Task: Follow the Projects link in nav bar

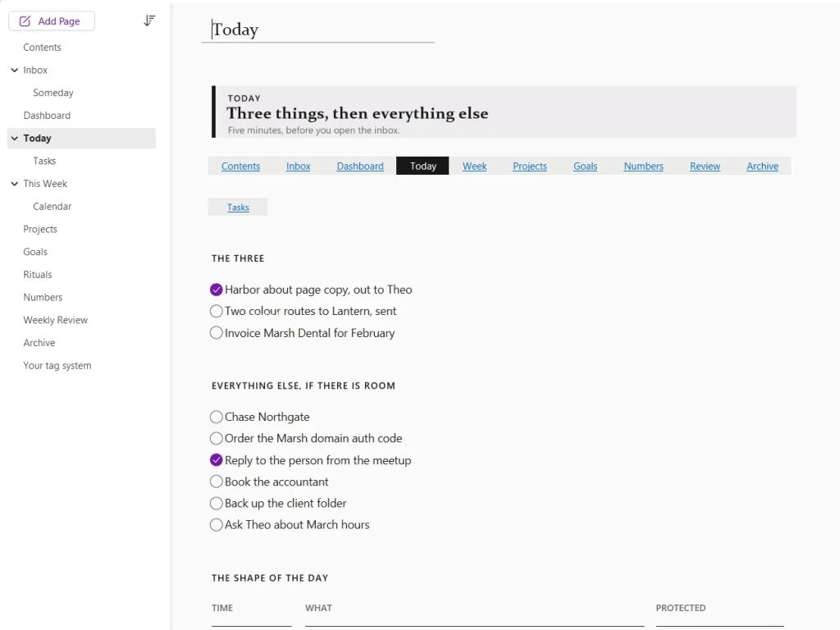Action: 530,166
